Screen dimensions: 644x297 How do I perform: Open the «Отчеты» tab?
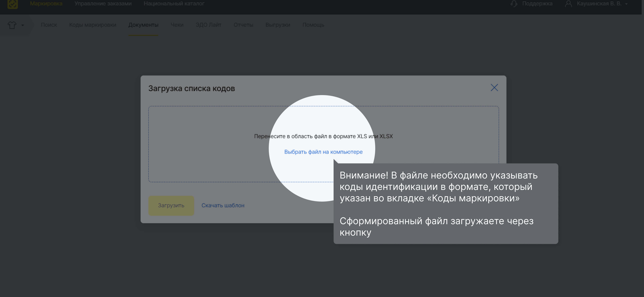[x=243, y=25]
